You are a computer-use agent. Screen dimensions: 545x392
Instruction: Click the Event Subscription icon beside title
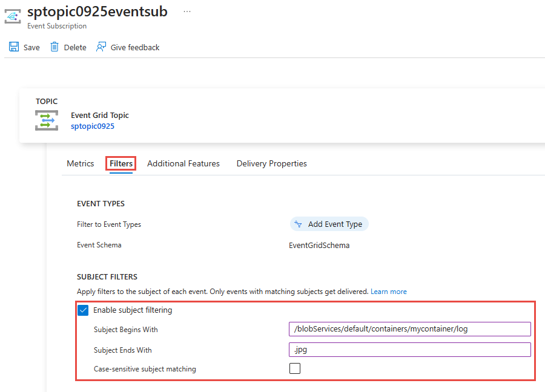[x=13, y=16]
